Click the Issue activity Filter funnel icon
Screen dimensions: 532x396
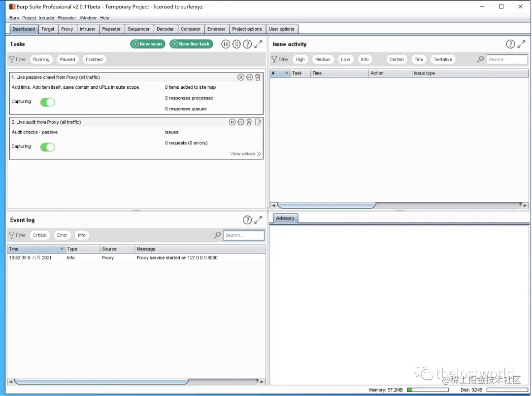[274, 59]
